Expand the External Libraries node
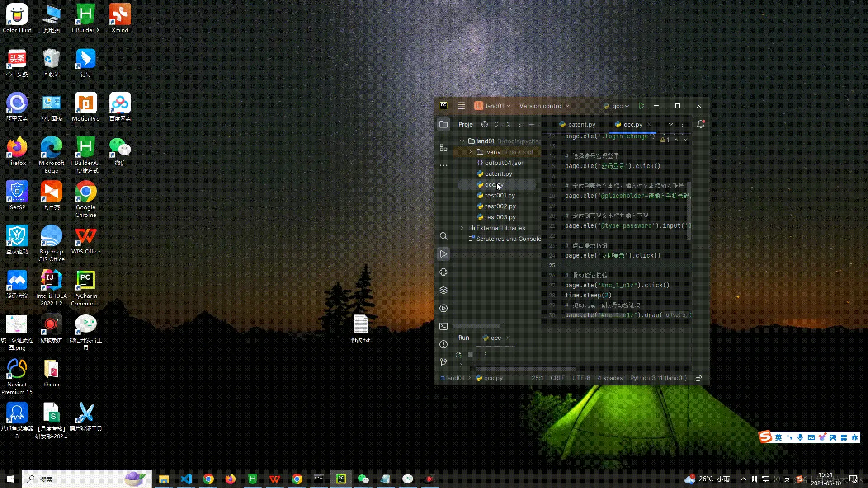The image size is (868, 488). point(462,228)
